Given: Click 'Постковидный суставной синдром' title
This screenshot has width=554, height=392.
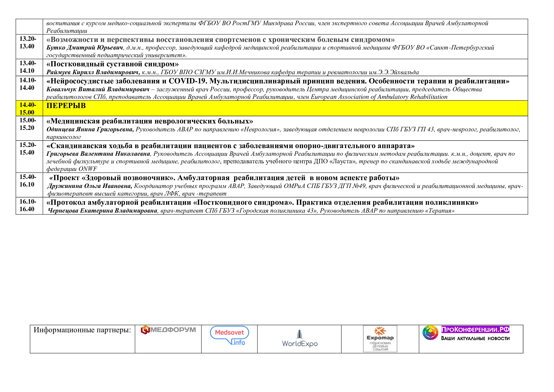Looking at the screenshot, I should point(113,64).
